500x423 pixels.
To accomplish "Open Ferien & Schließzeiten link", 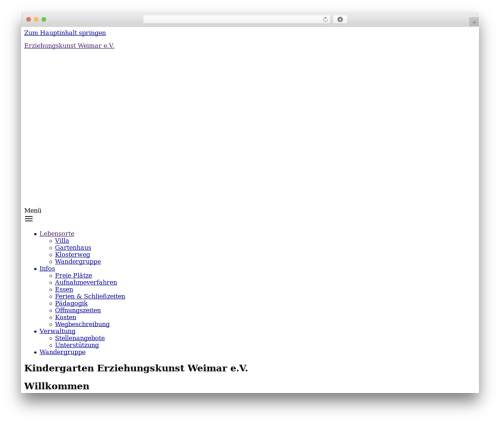I will coord(90,296).
